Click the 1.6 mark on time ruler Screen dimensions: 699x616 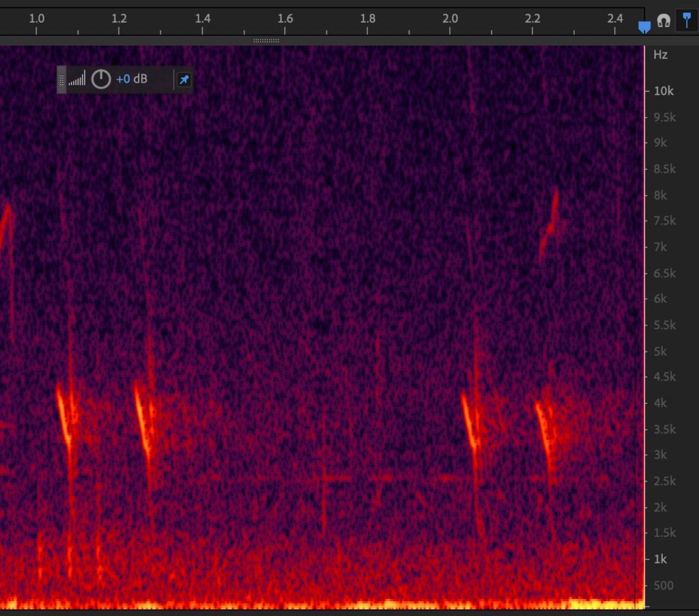point(285,18)
